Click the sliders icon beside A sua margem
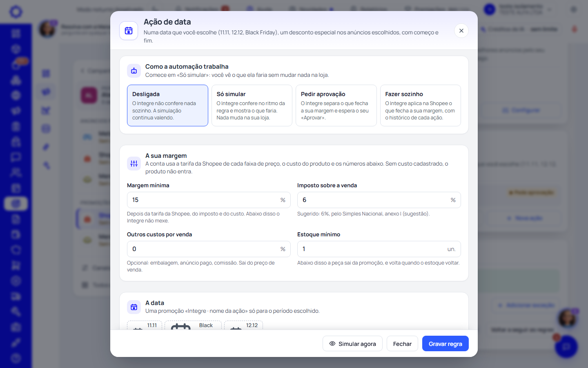The image size is (588, 368). coord(134,164)
